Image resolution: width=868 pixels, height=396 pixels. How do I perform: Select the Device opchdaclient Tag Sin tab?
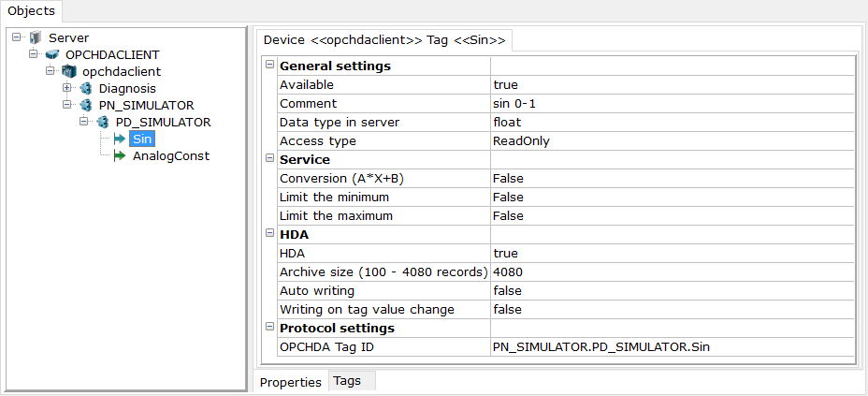384,40
